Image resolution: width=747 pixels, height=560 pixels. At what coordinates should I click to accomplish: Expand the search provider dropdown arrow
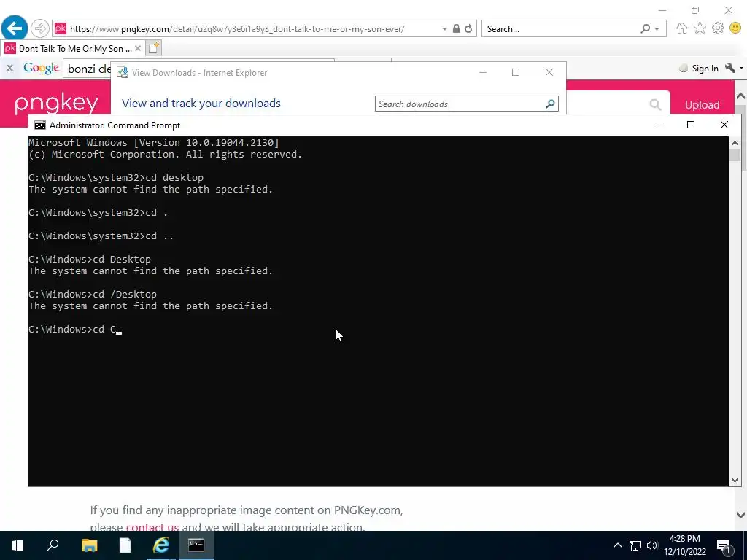pyautogui.click(x=657, y=29)
